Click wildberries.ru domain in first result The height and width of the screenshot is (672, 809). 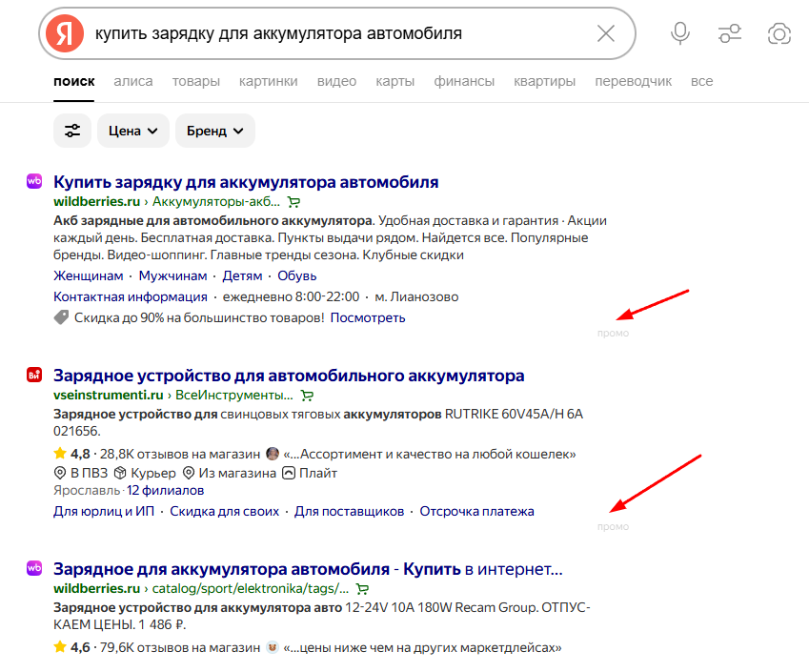point(97,201)
